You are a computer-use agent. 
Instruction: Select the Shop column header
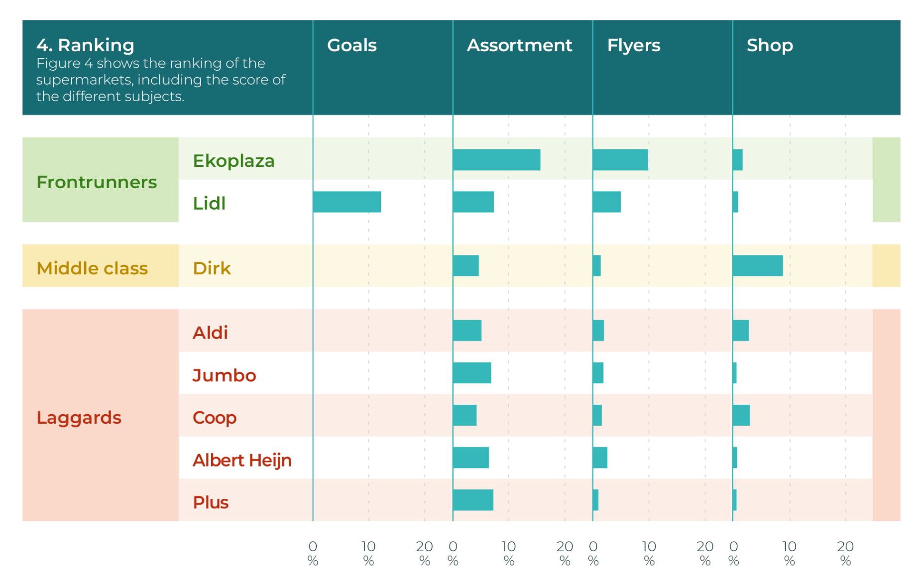tap(769, 45)
